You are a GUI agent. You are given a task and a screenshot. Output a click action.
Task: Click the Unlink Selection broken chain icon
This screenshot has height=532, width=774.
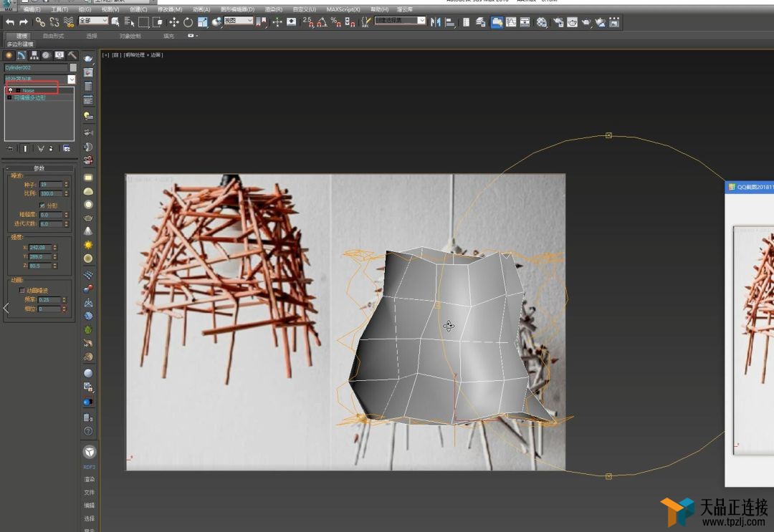point(54,21)
